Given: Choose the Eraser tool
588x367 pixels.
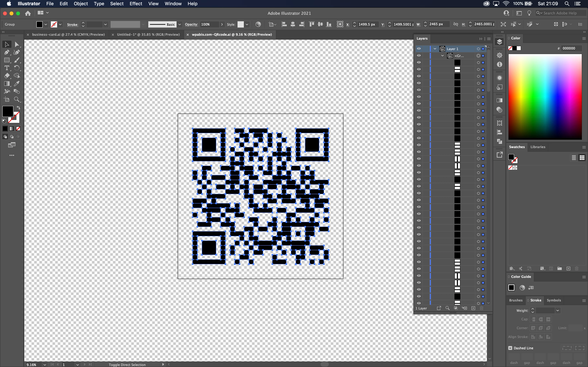Looking at the screenshot, I should (7, 76).
